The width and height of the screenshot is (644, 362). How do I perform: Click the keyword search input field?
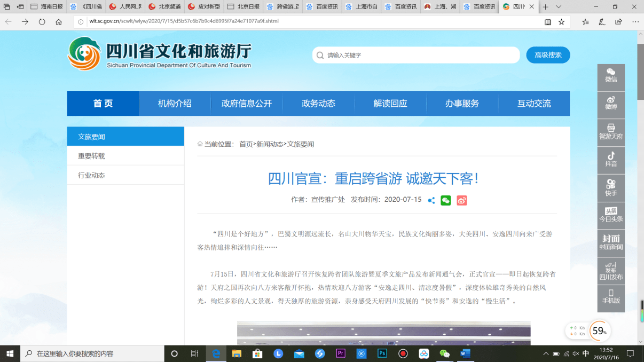(416, 55)
